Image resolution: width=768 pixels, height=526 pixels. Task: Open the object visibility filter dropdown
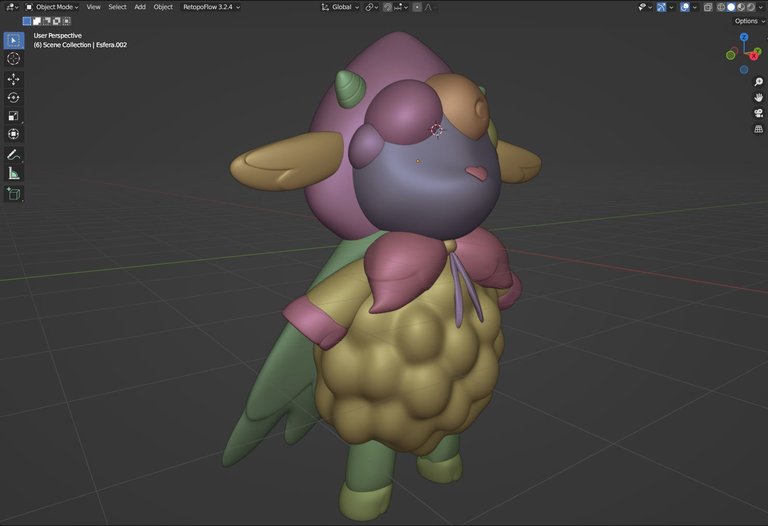point(645,7)
